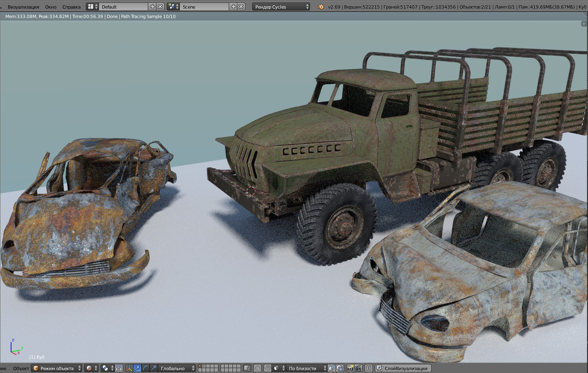Open the По близости snap target dropdown
Viewport: 588px width, 373px height.
tap(306, 368)
